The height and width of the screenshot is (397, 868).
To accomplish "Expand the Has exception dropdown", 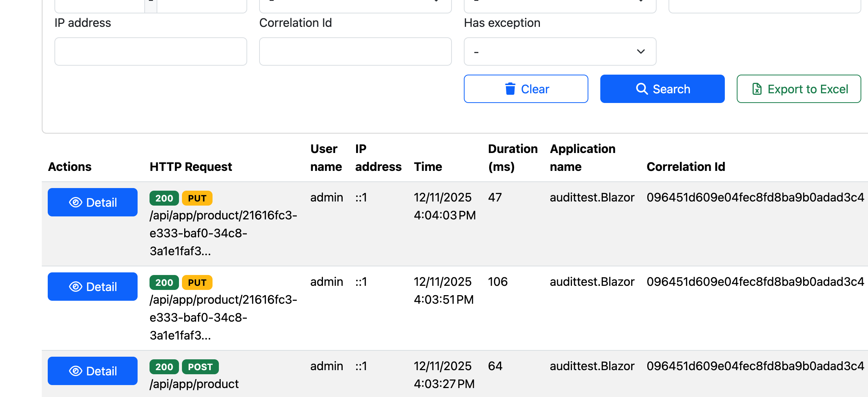I will (559, 51).
